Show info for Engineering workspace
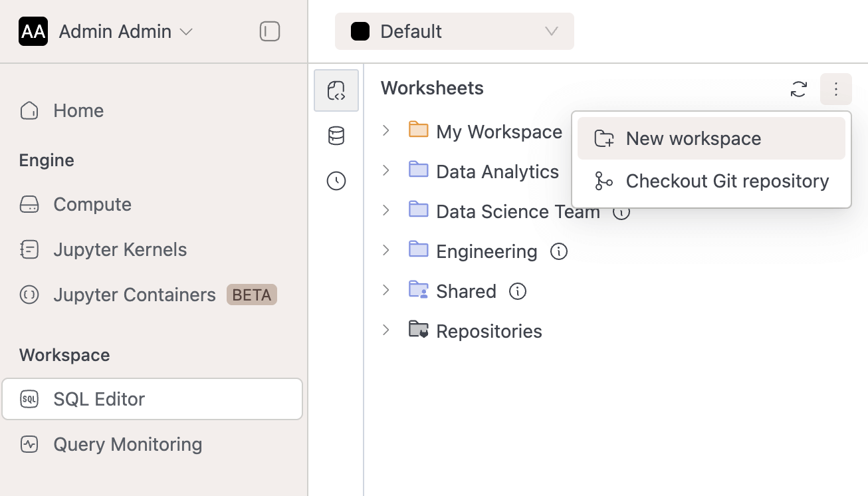This screenshot has width=868, height=496. coord(559,251)
